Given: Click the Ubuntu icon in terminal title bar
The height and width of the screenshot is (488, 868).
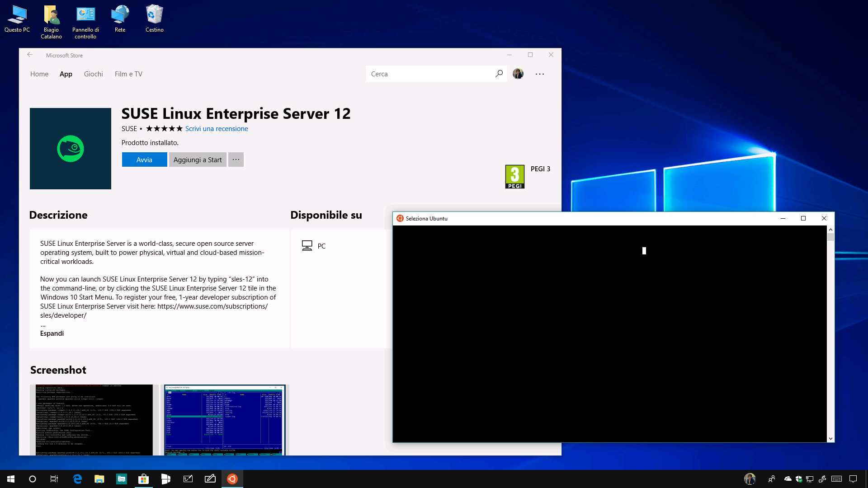Looking at the screenshot, I should pyautogui.click(x=400, y=218).
